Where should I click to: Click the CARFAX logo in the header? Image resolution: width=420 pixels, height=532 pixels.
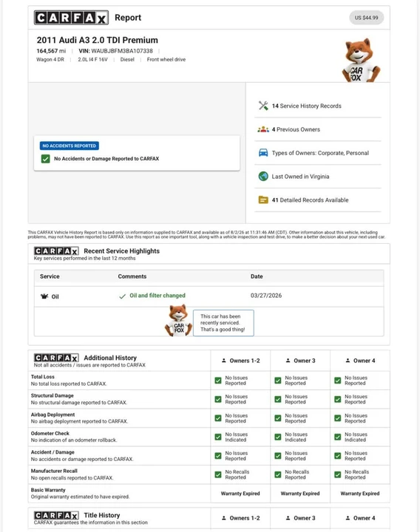(x=71, y=18)
